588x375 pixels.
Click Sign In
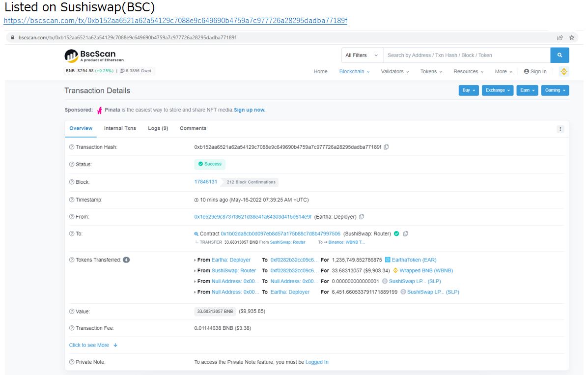(535, 71)
